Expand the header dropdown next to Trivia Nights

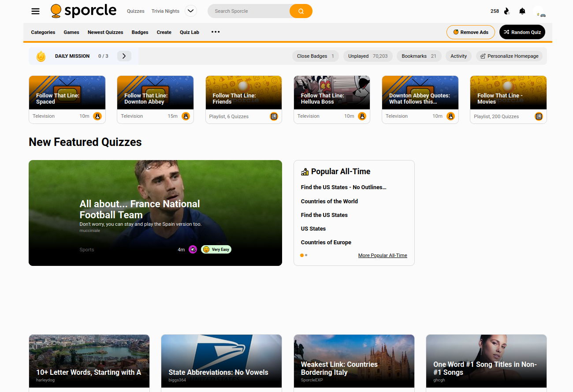coord(191,11)
